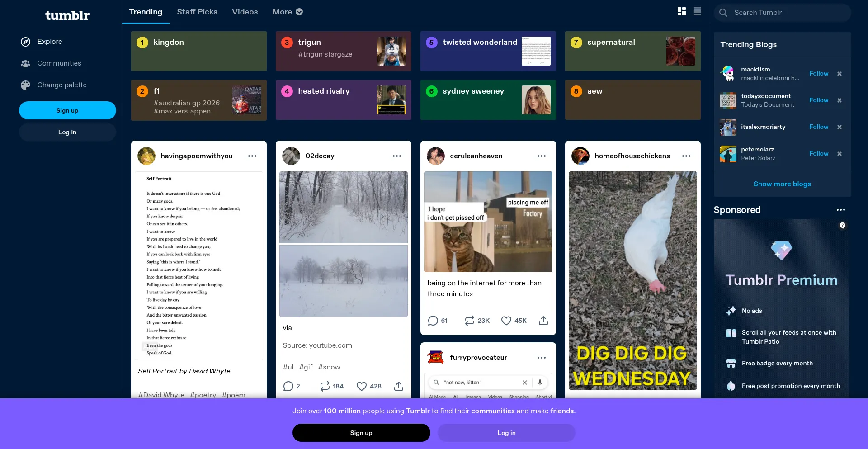Open the sydney sweeney trending topic
Image resolution: width=868 pixels, height=449 pixels.
click(x=488, y=100)
